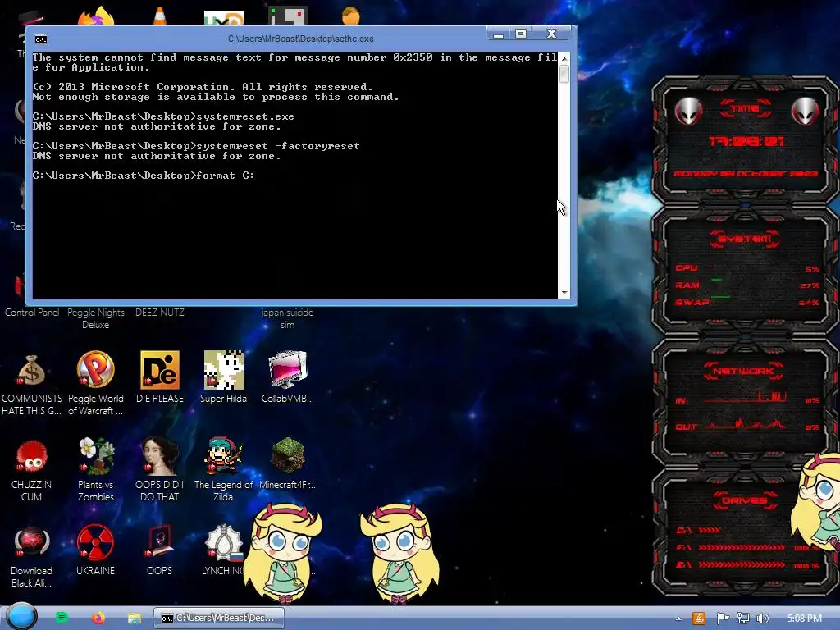Click the F:\ drive usage row
This screenshot has height=630, width=840.
coord(747,548)
